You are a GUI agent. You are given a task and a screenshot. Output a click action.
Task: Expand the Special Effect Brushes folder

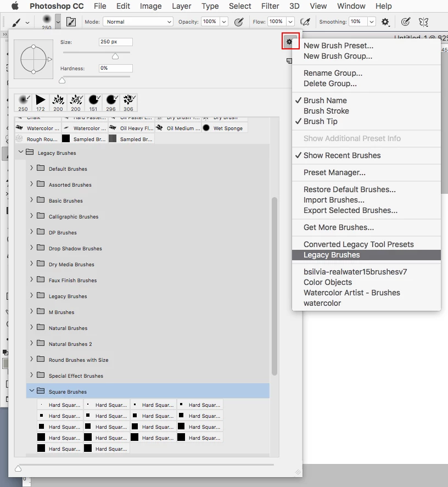31,375
